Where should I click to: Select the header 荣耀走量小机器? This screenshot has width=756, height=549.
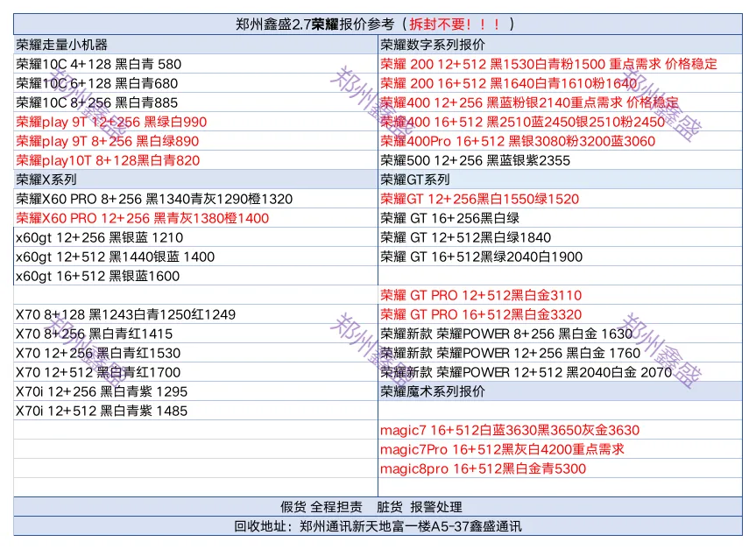(x=195, y=45)
